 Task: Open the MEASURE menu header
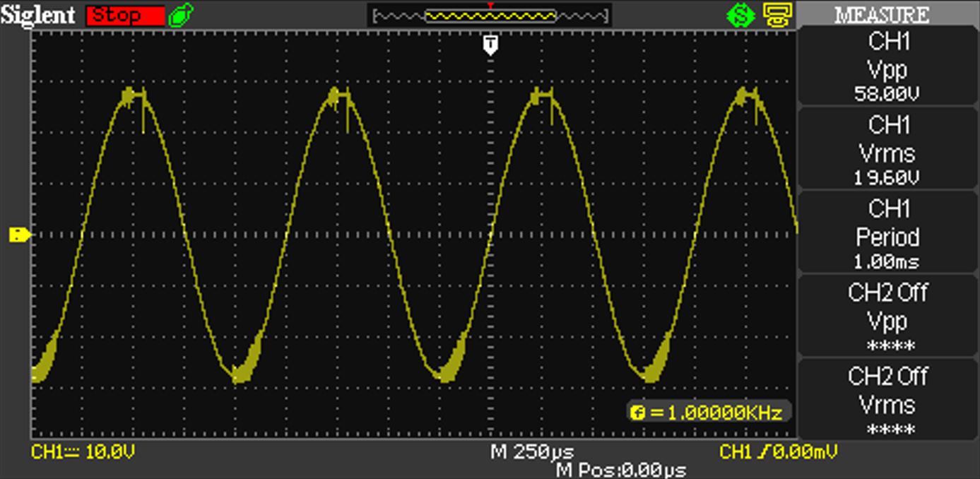887,15
